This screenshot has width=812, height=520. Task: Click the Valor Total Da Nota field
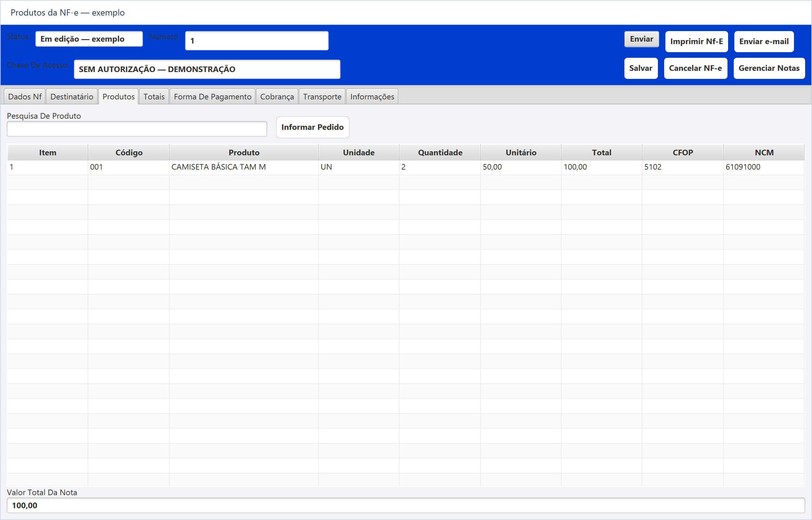(406, 505)
